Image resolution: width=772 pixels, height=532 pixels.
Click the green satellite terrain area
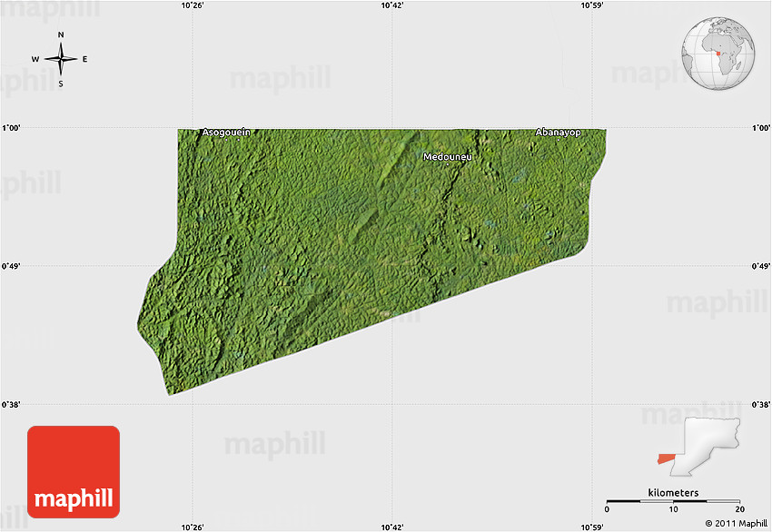(345, 245)
